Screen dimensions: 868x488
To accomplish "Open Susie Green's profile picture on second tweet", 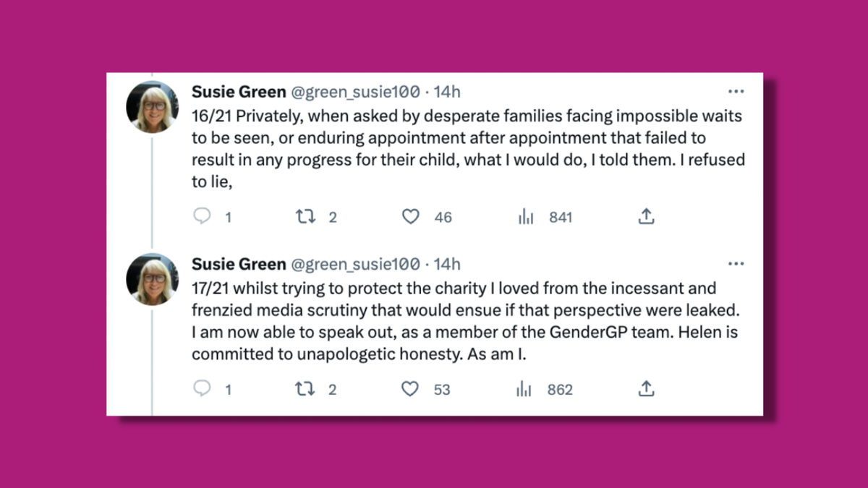I will pyautogui.click(x=152, y=279).
